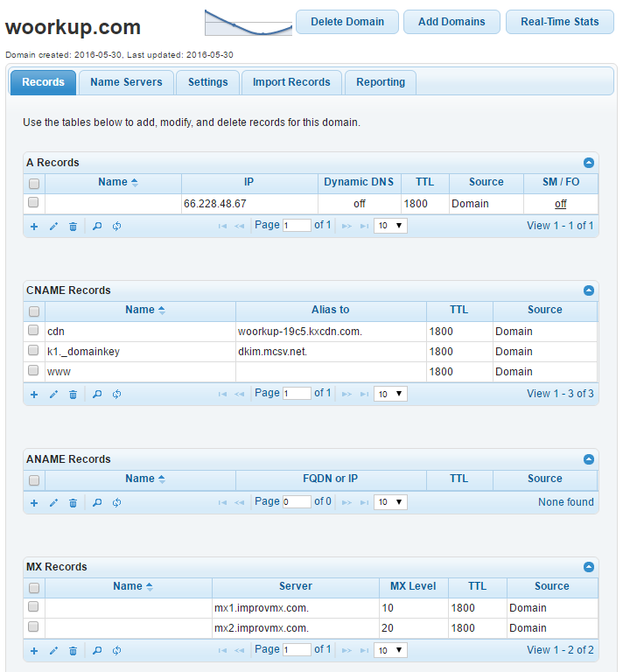Add a new CNAME record with plus icon
This screenshot has height=672, width=623.
pyautogui.click(x=34, y=395)
